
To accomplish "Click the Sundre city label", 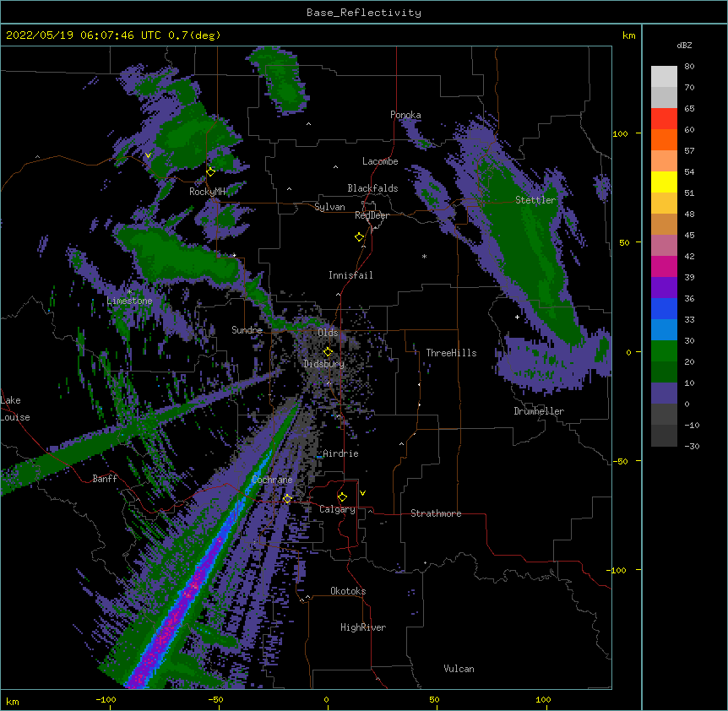I will [x=247, y=330].
